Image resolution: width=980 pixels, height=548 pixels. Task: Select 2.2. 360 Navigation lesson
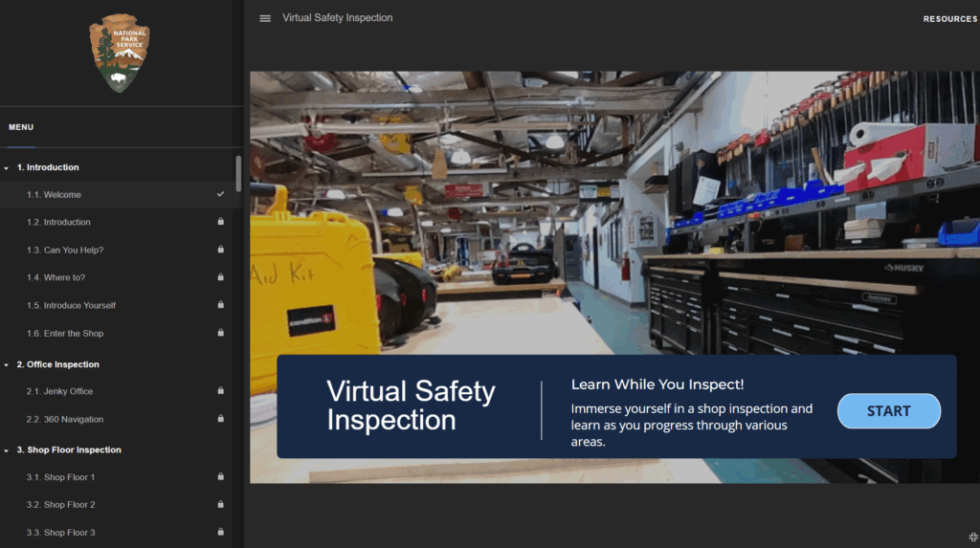(117, 419)
